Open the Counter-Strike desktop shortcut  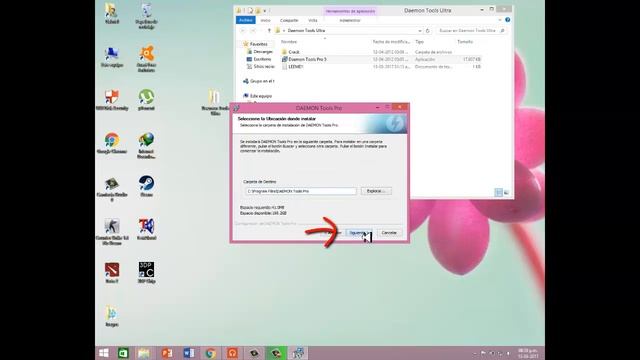pyautogui.click(x=112, y=232)
